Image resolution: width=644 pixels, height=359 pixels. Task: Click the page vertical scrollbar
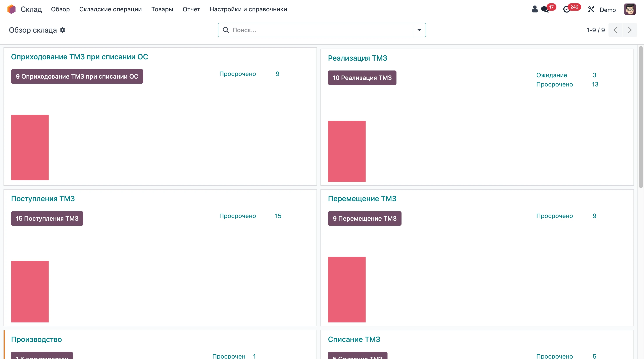(641, 117)
